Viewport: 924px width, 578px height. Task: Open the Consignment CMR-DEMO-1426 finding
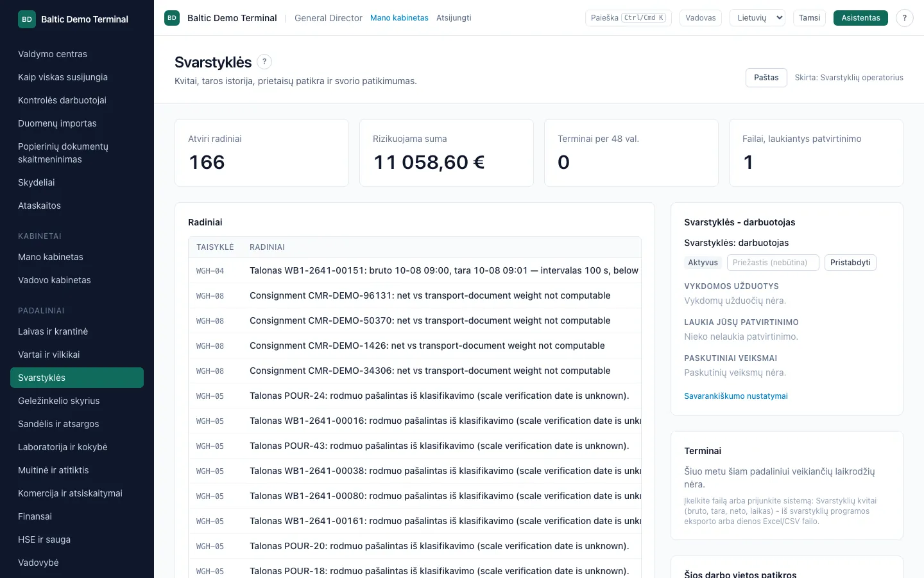click(415, 346)
